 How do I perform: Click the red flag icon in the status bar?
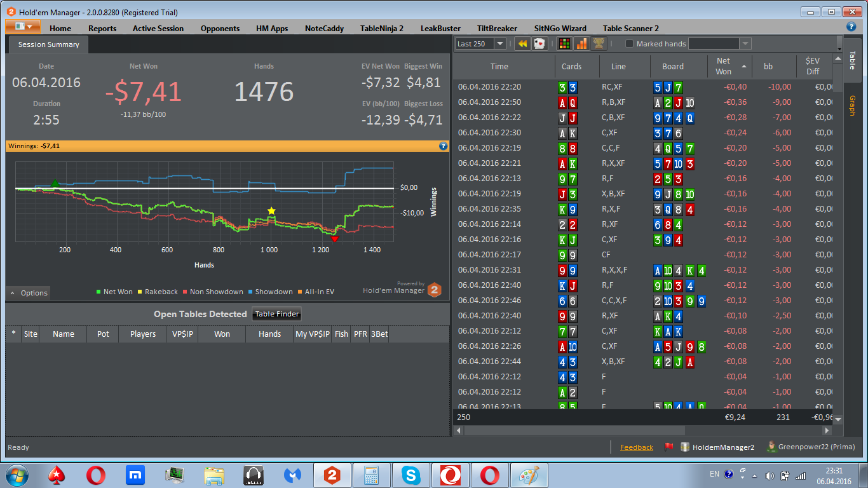coord(668,447)
